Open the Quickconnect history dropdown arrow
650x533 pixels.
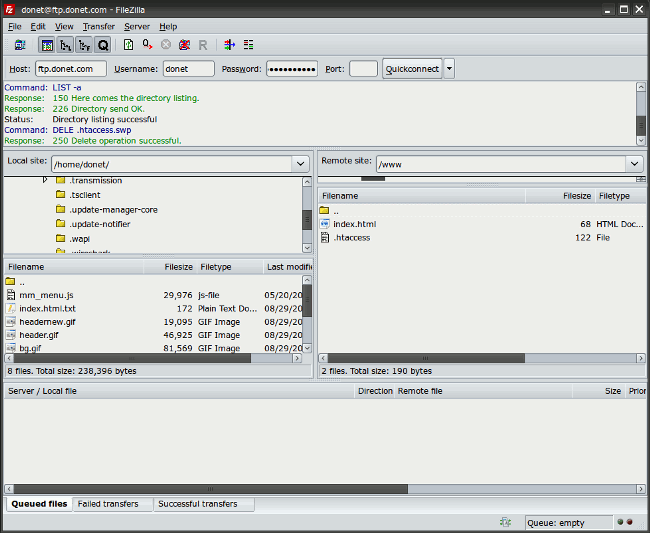[x=449, y=69]
